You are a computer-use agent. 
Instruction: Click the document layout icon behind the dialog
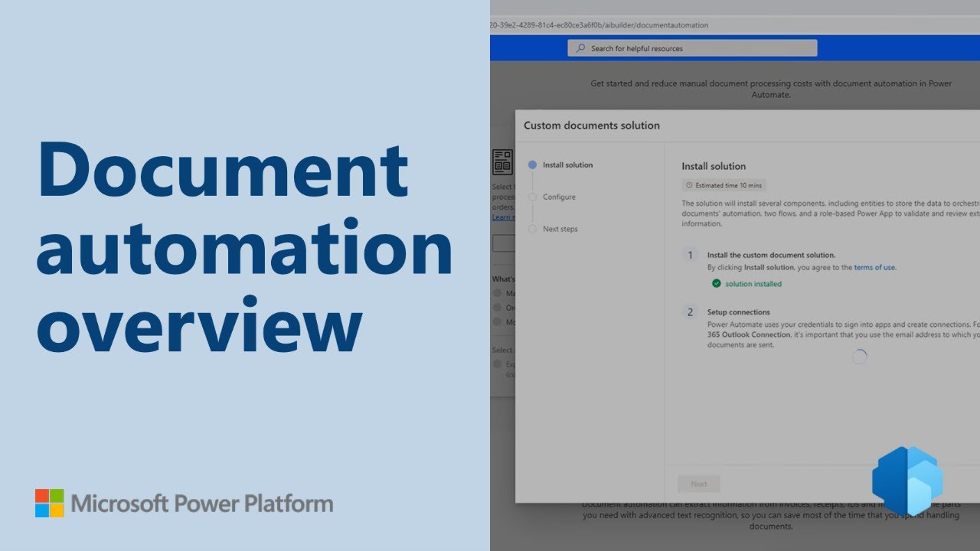(x=502, y=161)
